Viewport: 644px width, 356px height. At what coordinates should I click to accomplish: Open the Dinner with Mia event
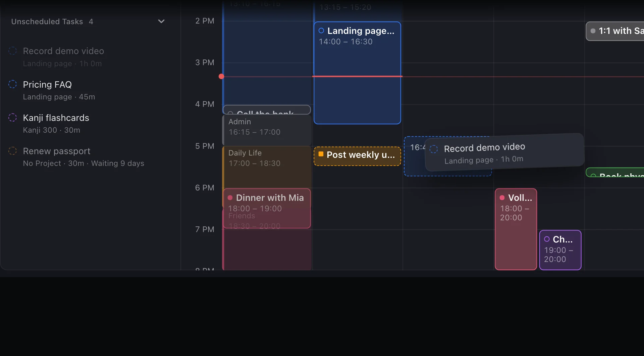pos(267,208)
